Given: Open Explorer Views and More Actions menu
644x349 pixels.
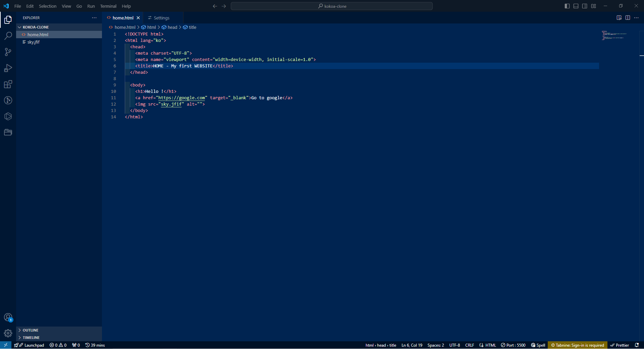Looking at the screenshot, I should tap(94, 18).
